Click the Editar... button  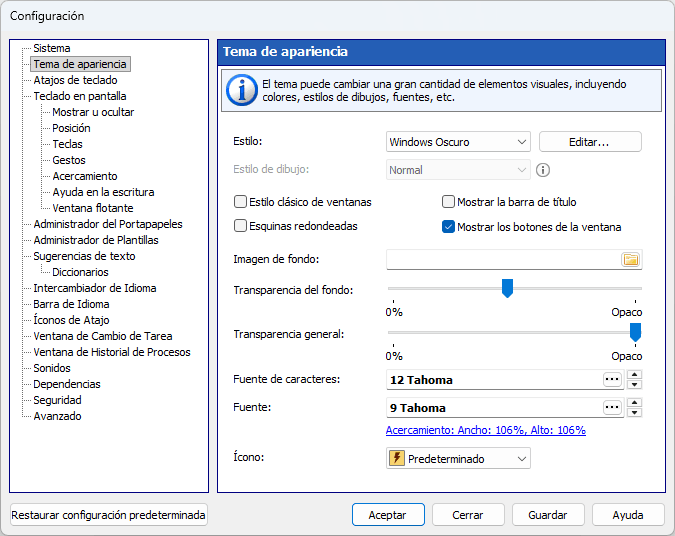click(590, 142)
